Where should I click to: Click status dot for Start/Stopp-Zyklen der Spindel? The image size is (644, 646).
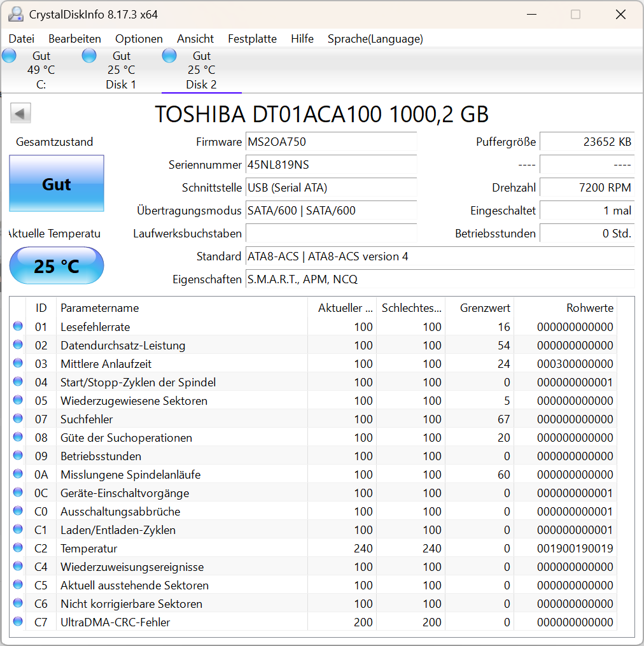click(18, 381)
